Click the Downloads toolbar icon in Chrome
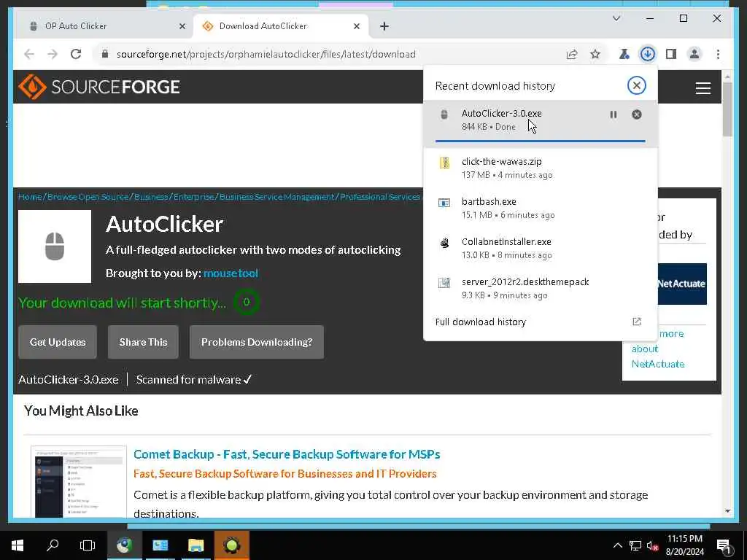 [x=648, y=54]
